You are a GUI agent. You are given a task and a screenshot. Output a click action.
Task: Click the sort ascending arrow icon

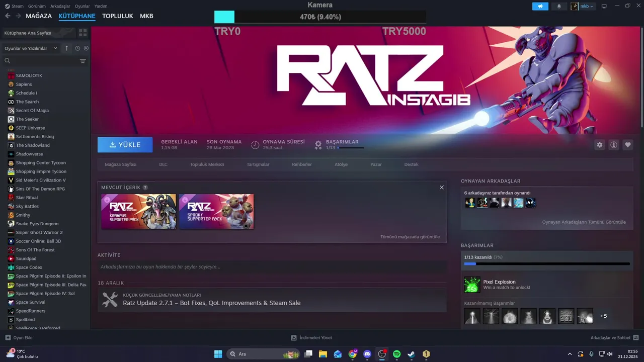[x=66, y=48]
